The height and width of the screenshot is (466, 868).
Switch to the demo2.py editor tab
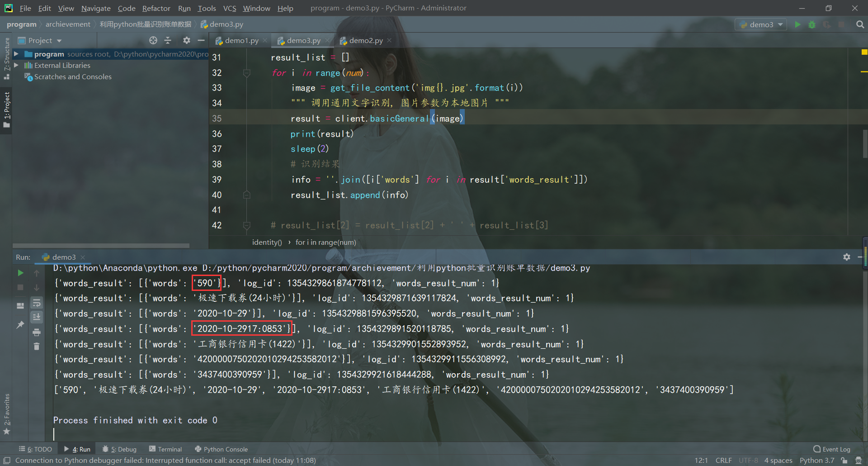[365, 40]
